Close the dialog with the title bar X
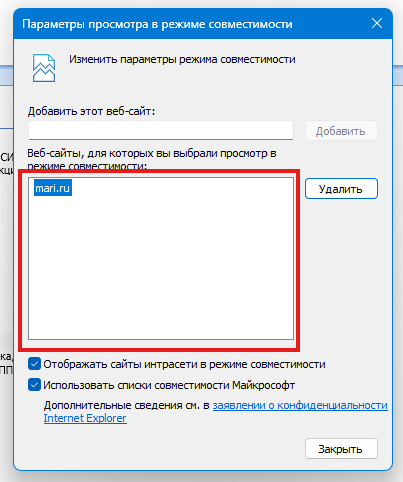Viewport: 403px width, 482px height. 377,23
